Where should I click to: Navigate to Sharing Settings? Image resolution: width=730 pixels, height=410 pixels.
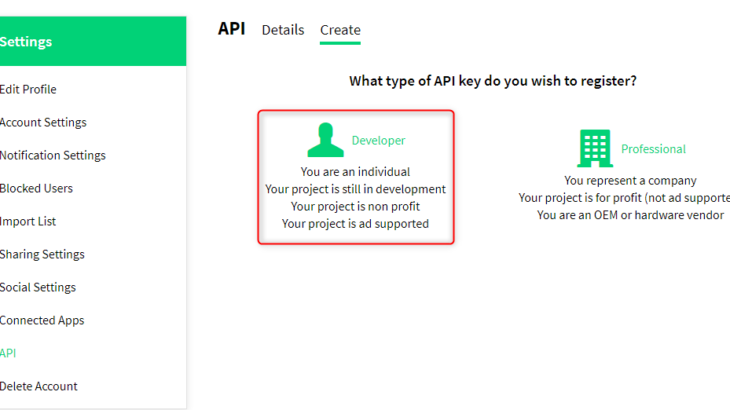(42, 254)
